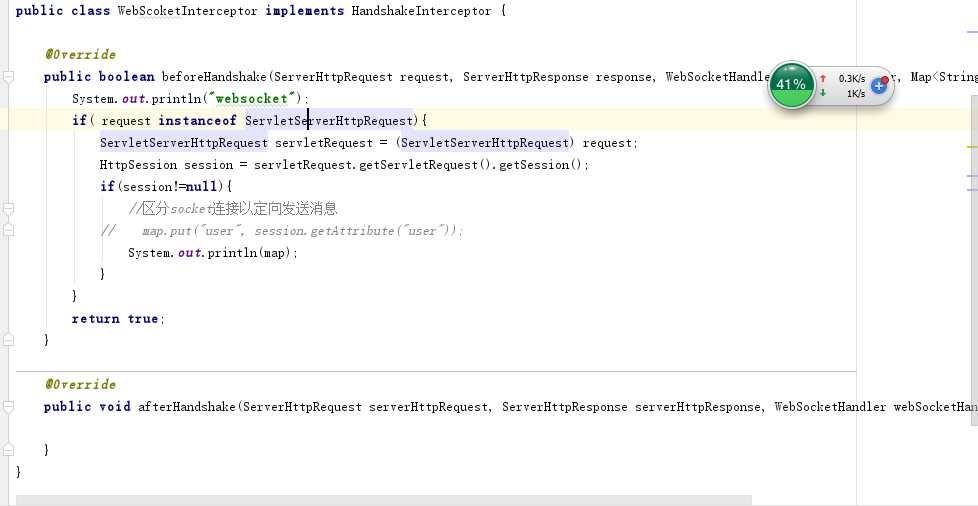Click the yellow warning mark in error stripe

[972, 147]
